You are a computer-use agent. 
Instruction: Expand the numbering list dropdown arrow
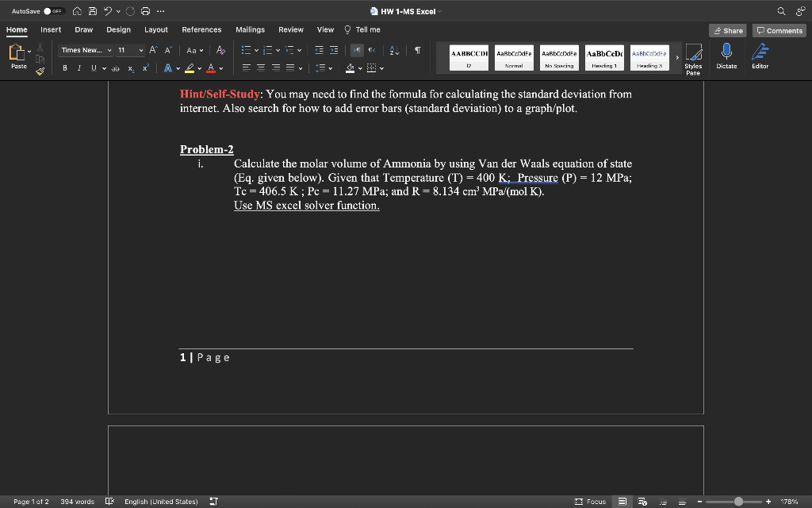coord(278,50)
